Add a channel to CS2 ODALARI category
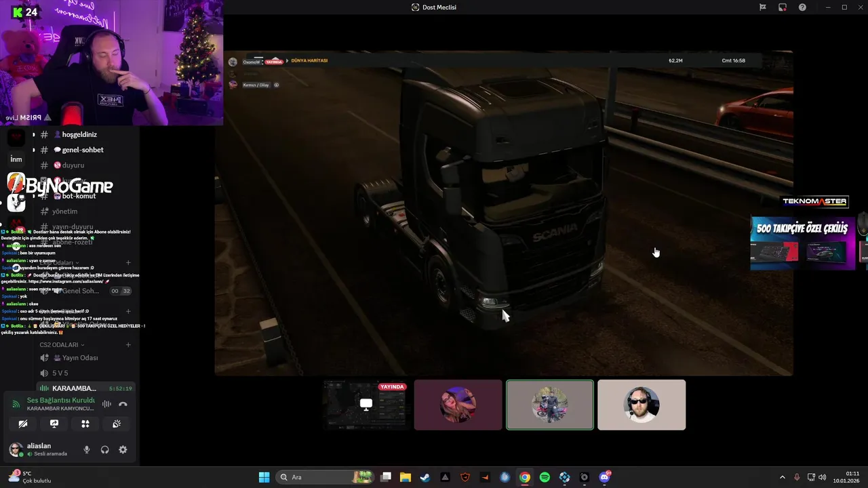Image resolution: width=868 pixels, height=488 pixels. (128, 344)
